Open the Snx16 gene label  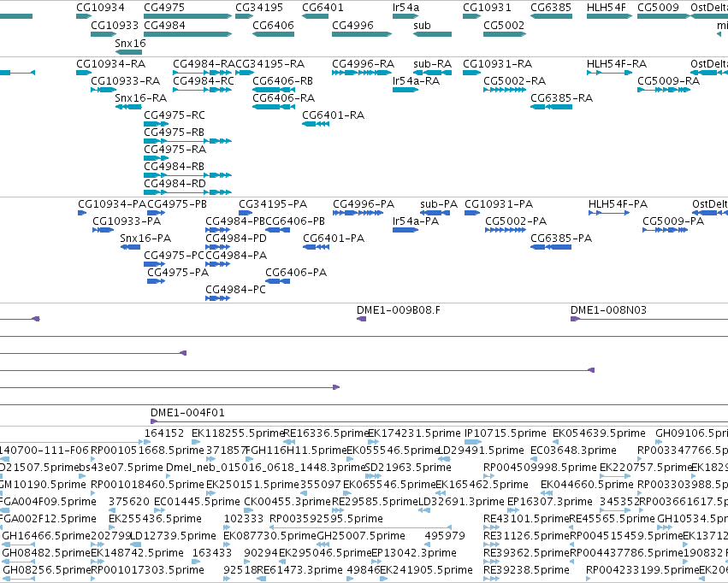[x=131, y=43]
